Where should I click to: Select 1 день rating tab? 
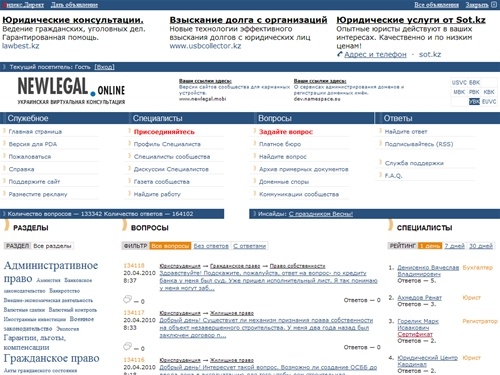click(x=430, y=246)
